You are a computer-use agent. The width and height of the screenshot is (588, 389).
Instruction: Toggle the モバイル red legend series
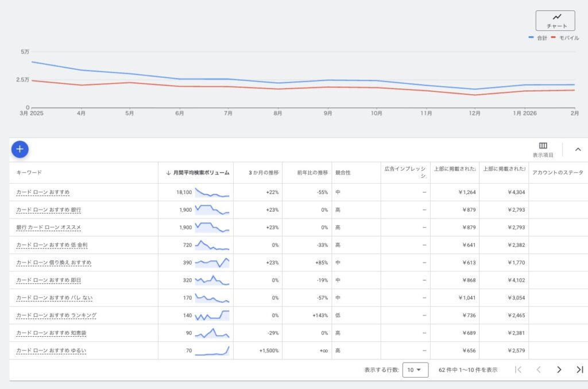(x=564, y=38)
